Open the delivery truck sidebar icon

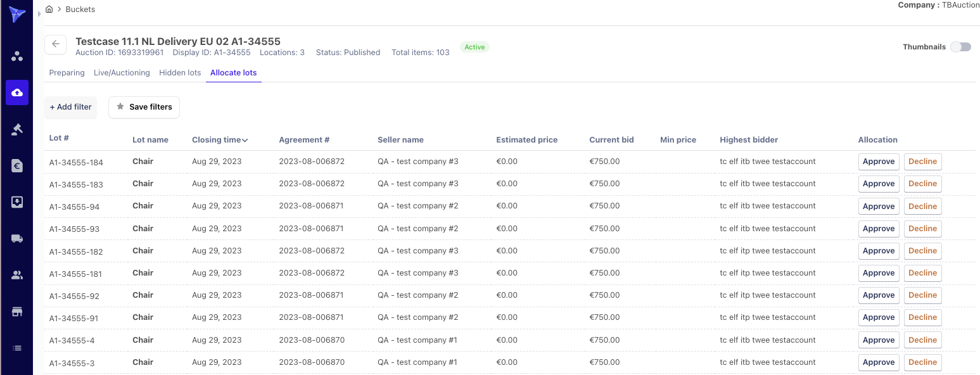pyautogui.click(x=17, y=238)
